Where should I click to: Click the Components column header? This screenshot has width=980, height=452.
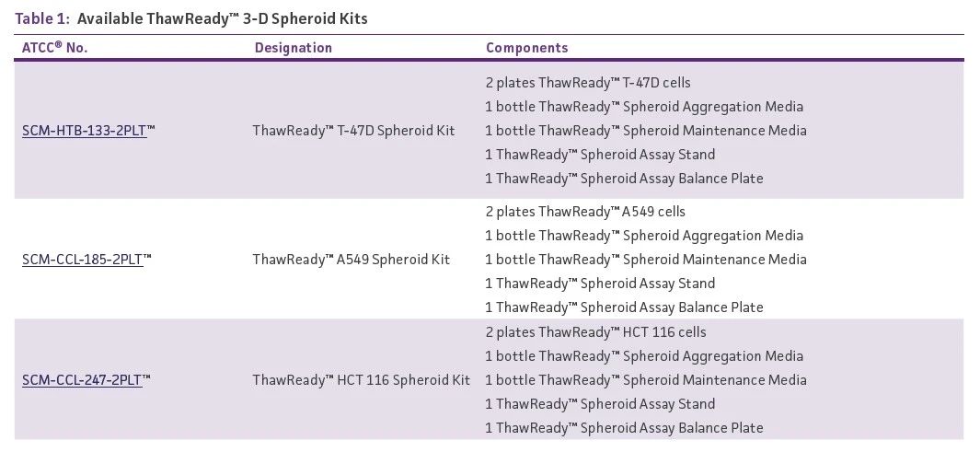526,48
